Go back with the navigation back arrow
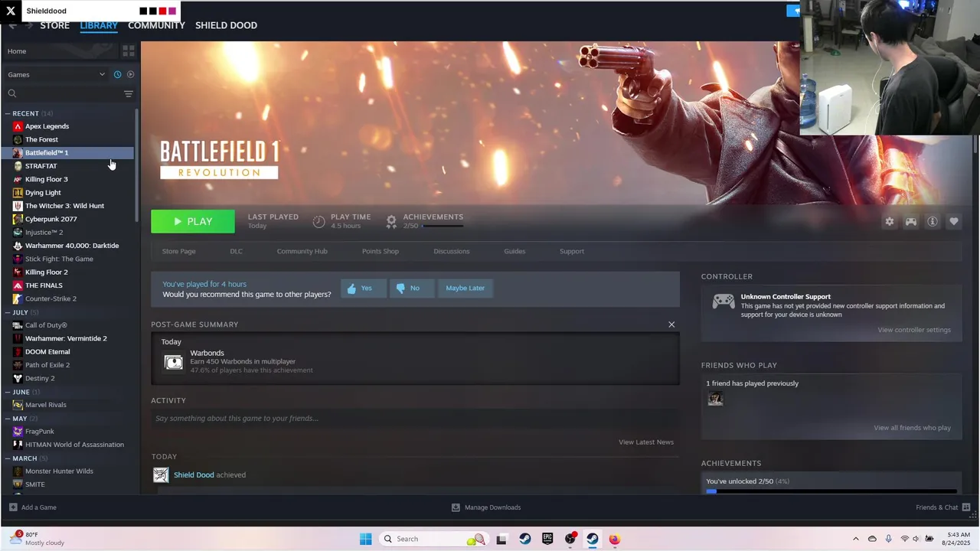The image size is (980, 551). coord(13,25)
